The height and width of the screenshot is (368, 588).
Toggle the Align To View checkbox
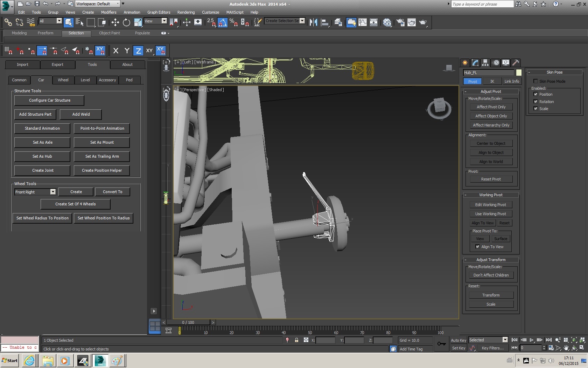click(x=477, y=247)
